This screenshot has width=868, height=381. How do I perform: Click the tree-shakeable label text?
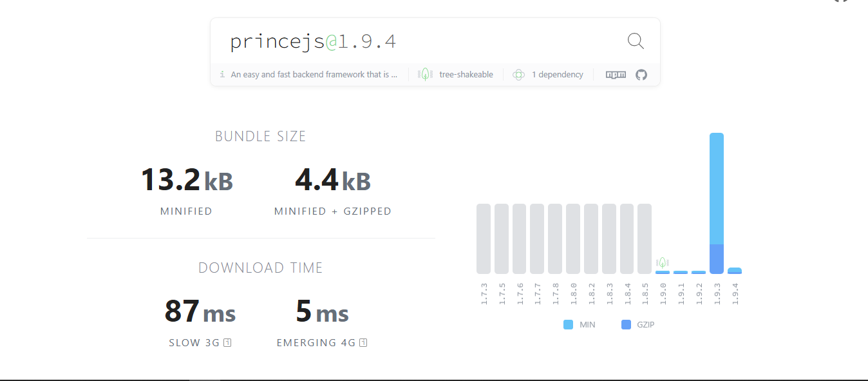pos(466,74)
